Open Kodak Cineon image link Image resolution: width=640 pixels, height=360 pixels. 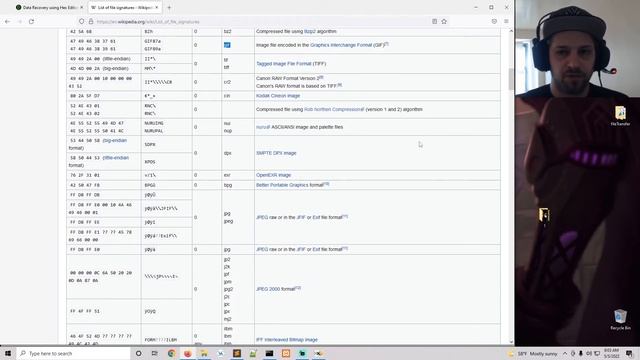pyautogui.click(x=278, y=96)
